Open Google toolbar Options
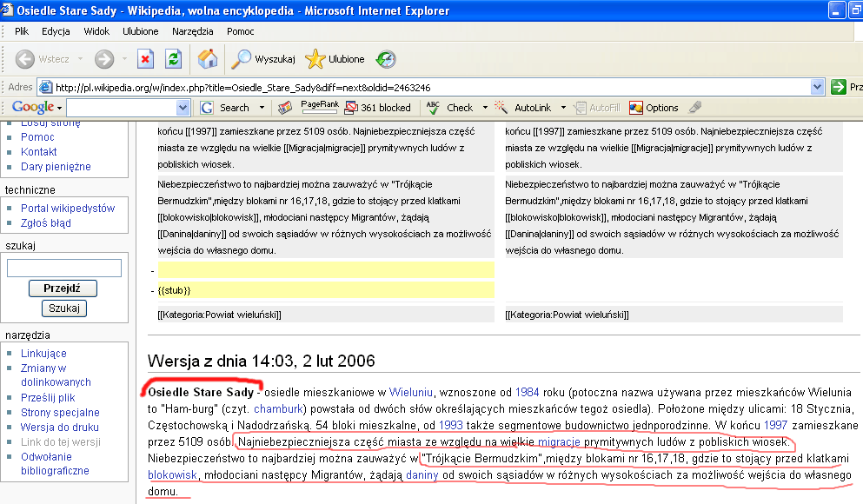This screenshot has width=863, height=504. click(x=654, y=108)
